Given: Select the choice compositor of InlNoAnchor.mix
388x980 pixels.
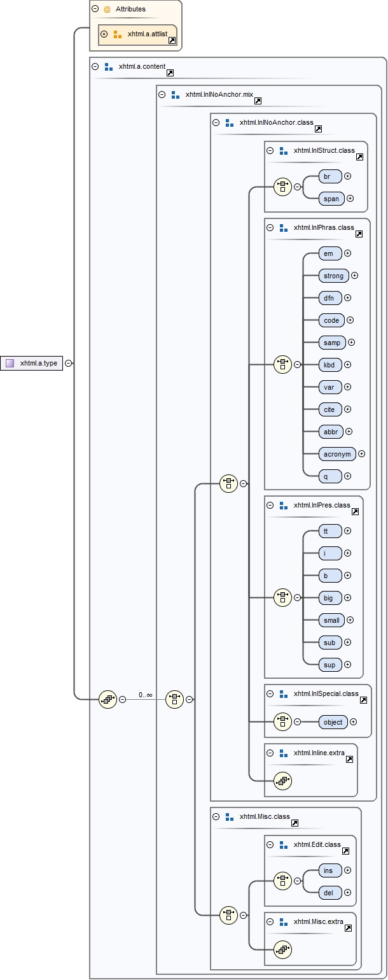Looking at the screenshot, I should click(x=174, y=699).
